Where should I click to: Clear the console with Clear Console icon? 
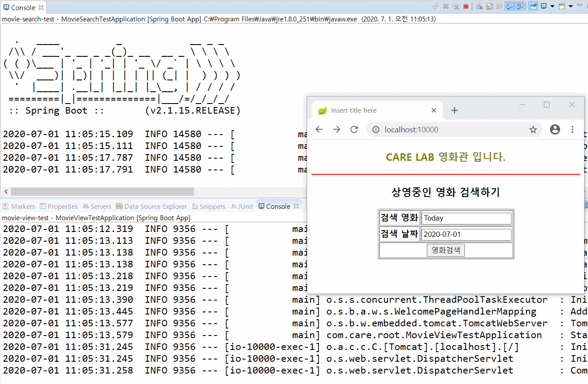(479, 6)
